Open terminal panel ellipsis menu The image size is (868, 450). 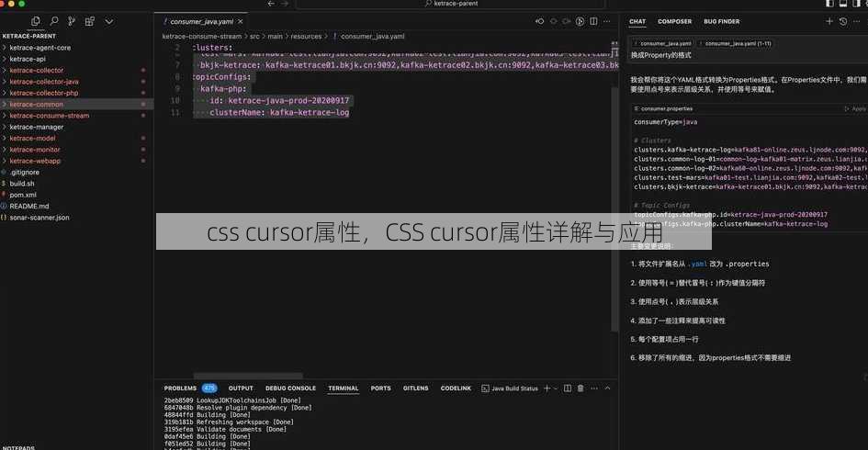(593, 388)
